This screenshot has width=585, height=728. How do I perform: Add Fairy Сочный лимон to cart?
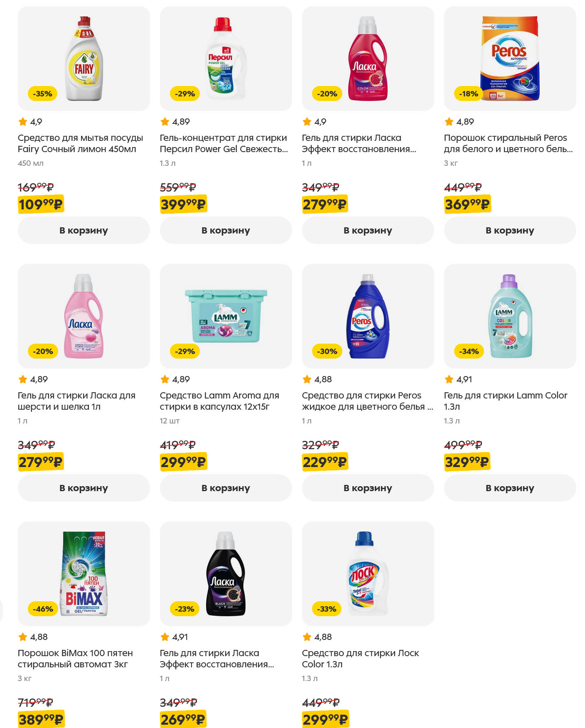[84, 230]
